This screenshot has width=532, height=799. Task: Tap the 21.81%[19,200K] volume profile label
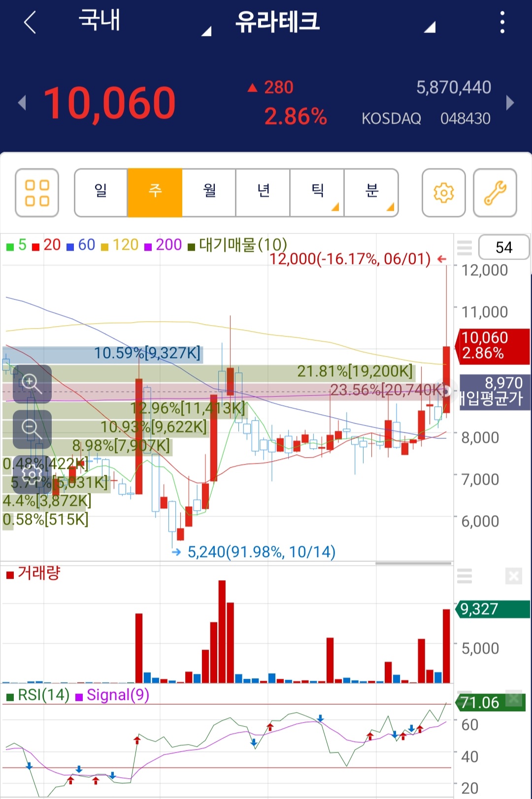tap(355, 371)
